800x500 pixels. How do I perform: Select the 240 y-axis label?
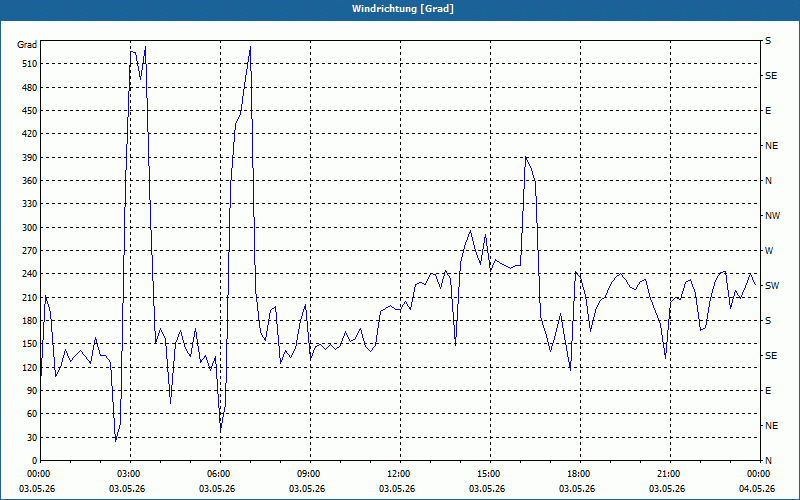click(29, 274)
